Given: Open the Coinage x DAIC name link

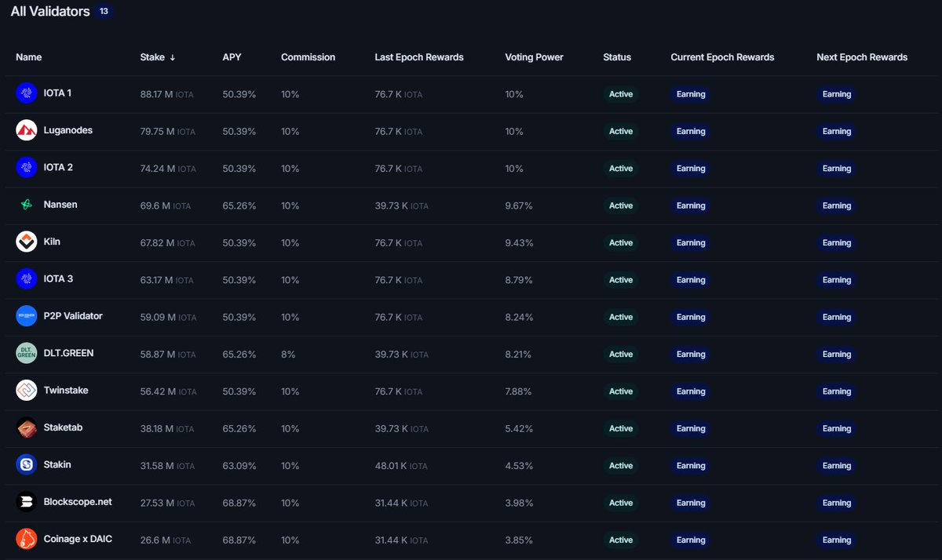Looking at the screenshot, I should point(79,539).
